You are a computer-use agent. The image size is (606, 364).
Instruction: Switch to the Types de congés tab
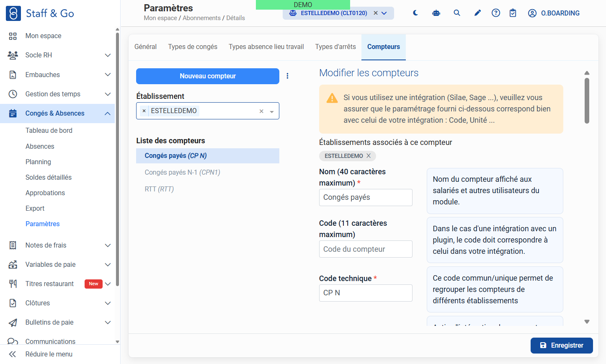point(193,47)
